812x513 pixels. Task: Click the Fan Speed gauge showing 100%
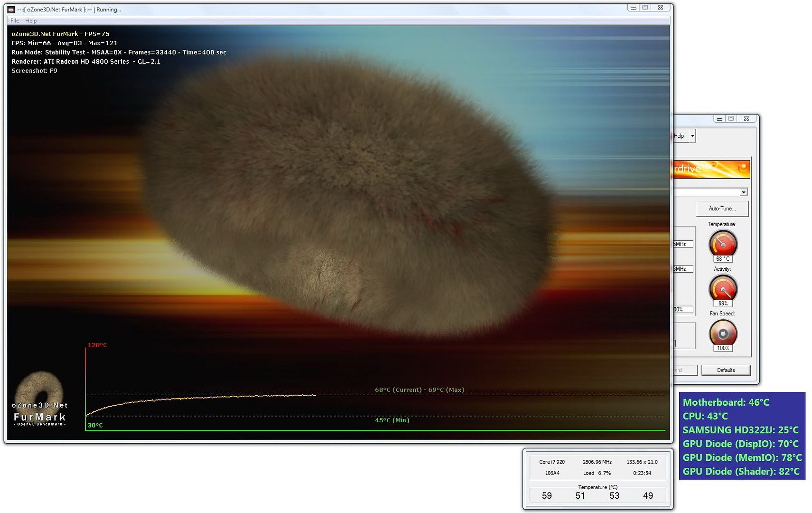(x=723, y=332)
